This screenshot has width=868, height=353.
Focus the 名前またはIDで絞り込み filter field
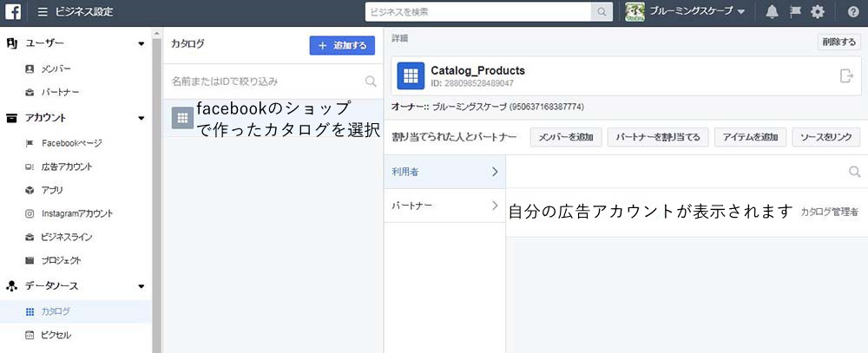(x=273, y=82)
